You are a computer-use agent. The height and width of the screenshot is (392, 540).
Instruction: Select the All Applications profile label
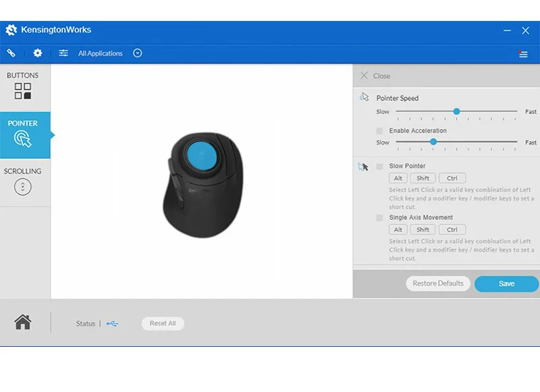click(100, 53)
